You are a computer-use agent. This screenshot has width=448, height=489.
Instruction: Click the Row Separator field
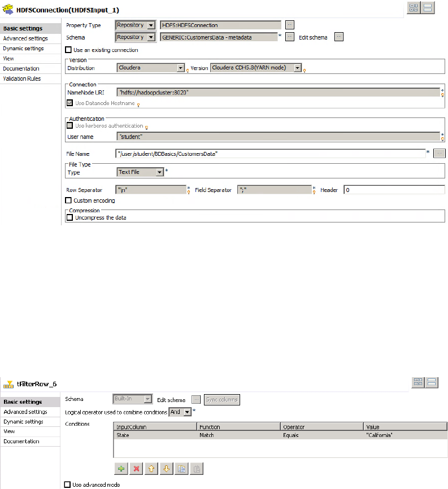tap(151, 190)
